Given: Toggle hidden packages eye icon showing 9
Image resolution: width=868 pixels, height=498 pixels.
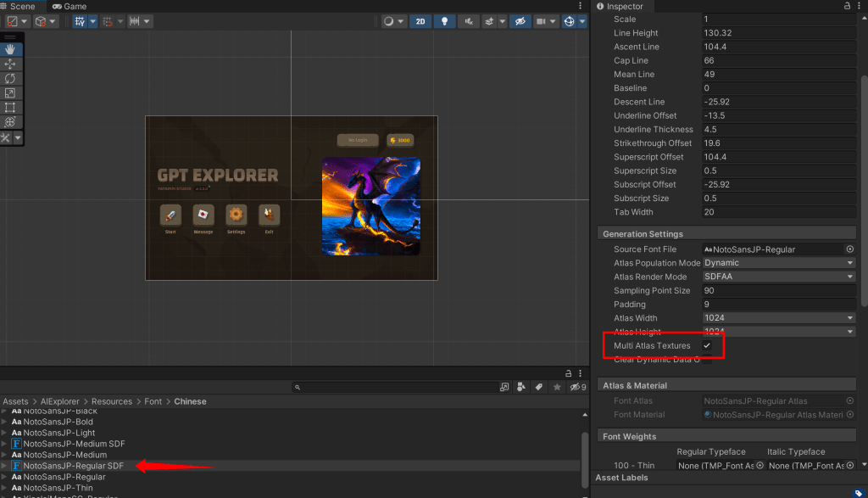Looking at the screenshot, I should coord(578,387).
